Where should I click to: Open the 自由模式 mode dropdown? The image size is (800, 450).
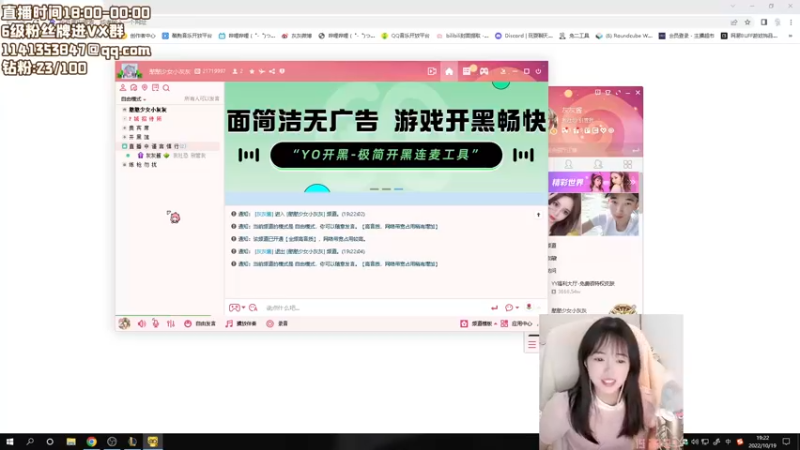tap(133, 99)
